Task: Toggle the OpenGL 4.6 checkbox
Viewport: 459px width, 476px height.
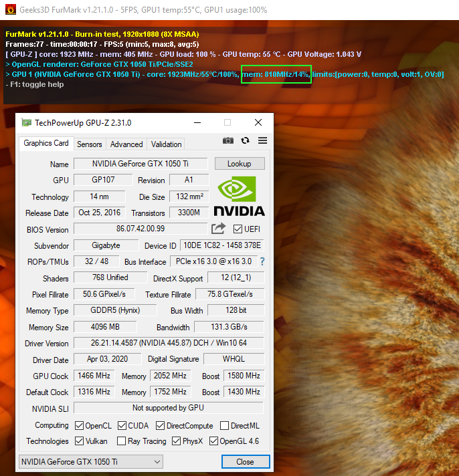Action: pos(213,441)
